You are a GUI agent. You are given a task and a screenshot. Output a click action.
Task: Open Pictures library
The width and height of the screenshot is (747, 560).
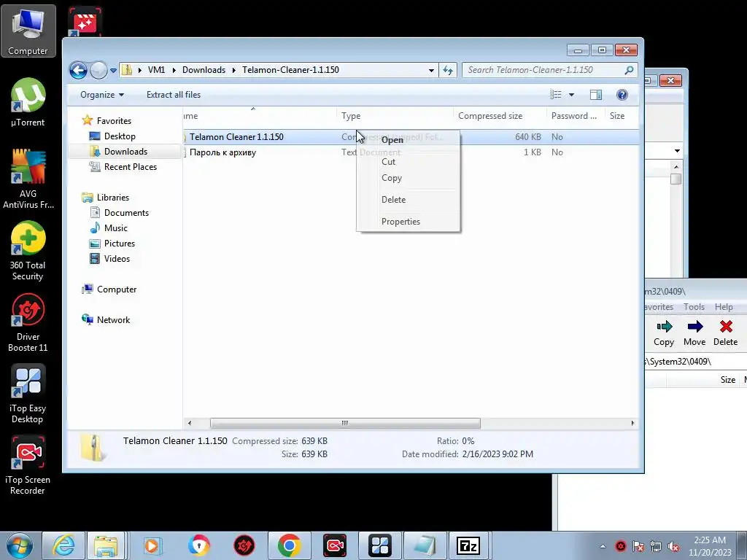[119, 244]
